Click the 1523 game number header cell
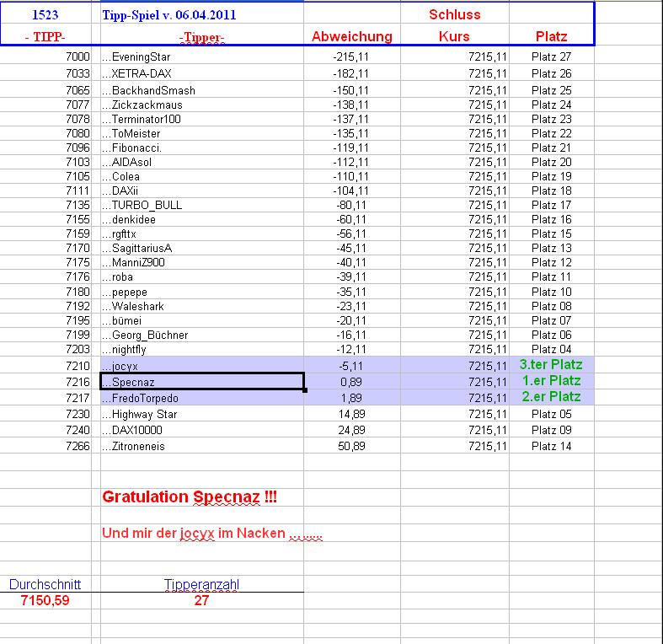The height and width of the screenshot is (644, 663). (45, 15)
